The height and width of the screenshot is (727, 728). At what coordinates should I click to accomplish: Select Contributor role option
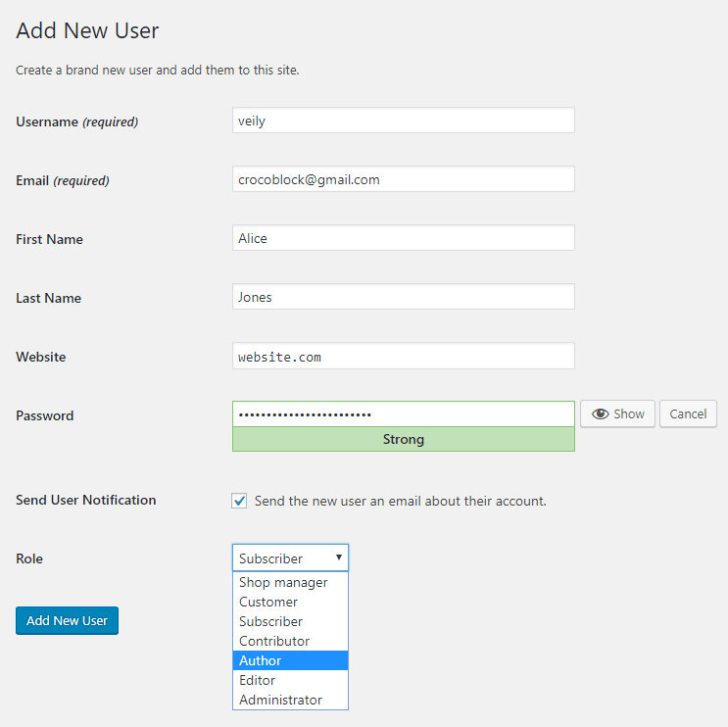(x=290, y=641)
